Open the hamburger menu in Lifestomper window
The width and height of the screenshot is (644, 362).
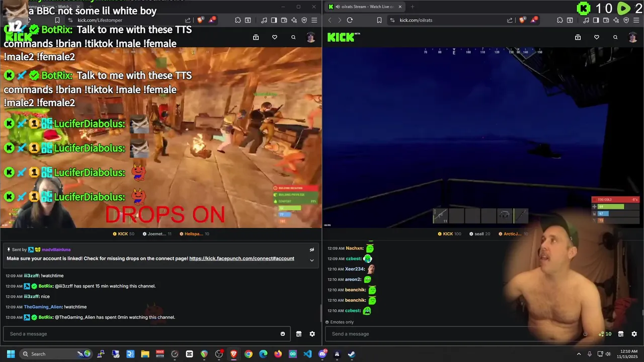click(x=314, y=20)
